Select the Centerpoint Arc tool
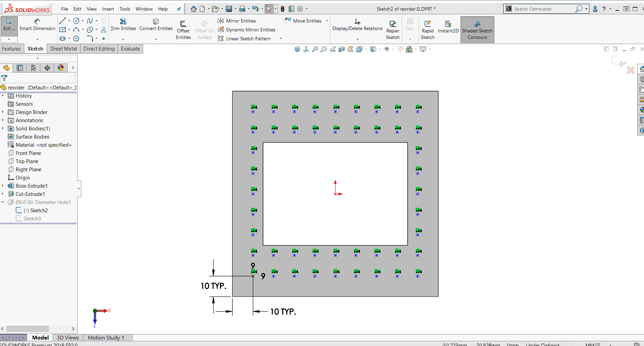 (x=77, y=30)
